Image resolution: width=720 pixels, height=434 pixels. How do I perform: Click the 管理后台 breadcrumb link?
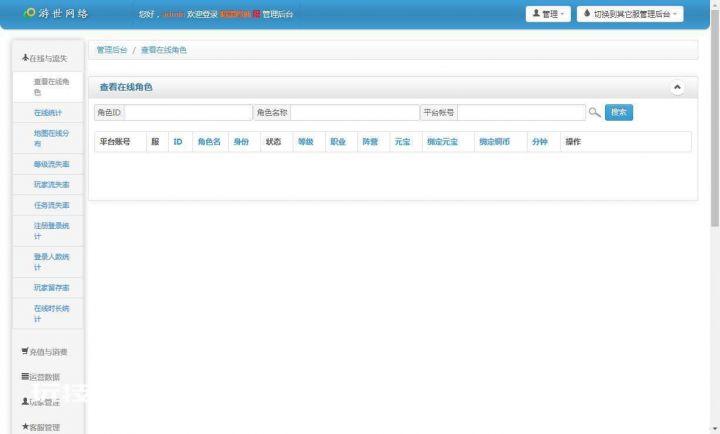point(111,49)
